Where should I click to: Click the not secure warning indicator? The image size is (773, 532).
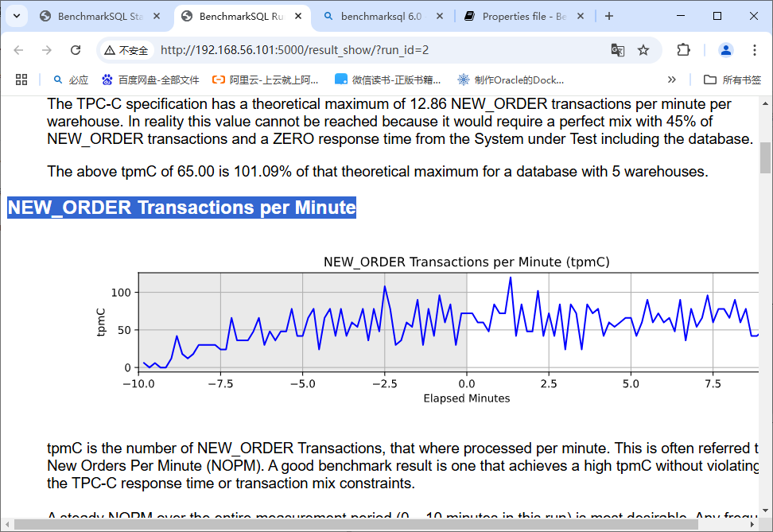pos(126,50)
